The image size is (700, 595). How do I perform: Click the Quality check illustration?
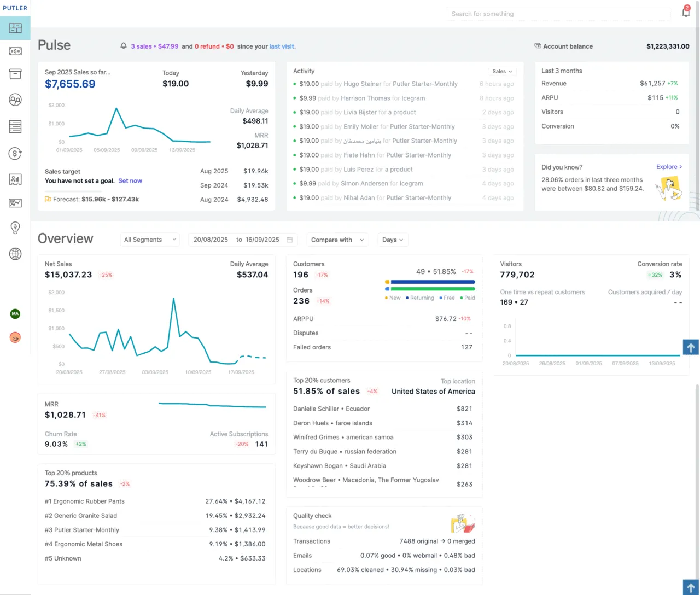[x=463, y=523]
